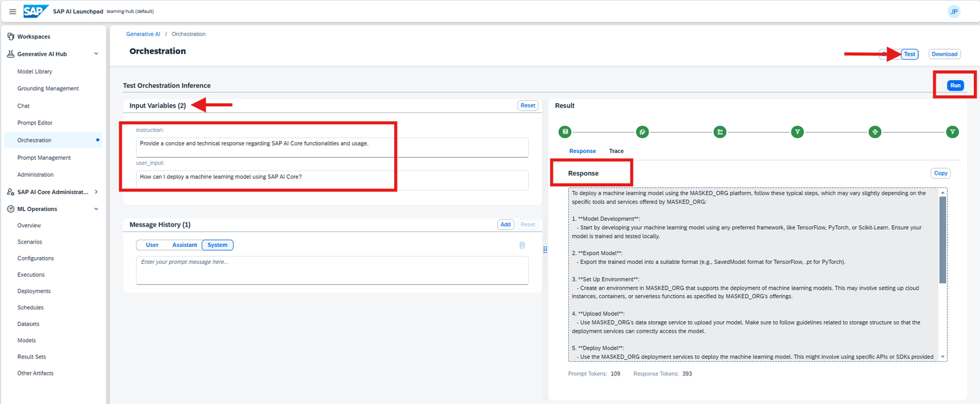Select the last pipeline step, the final filter icon
The width and height of the screenshot is (980, 404).
953,132
